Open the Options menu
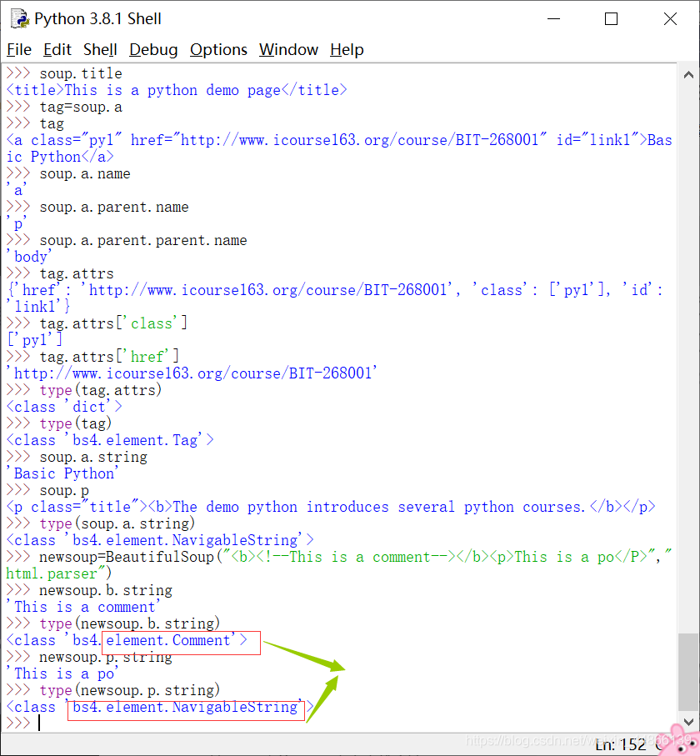 [218, 50]
